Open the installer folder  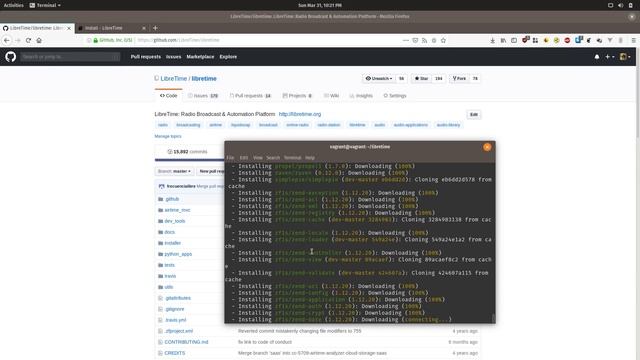click(x=173, y=243)
